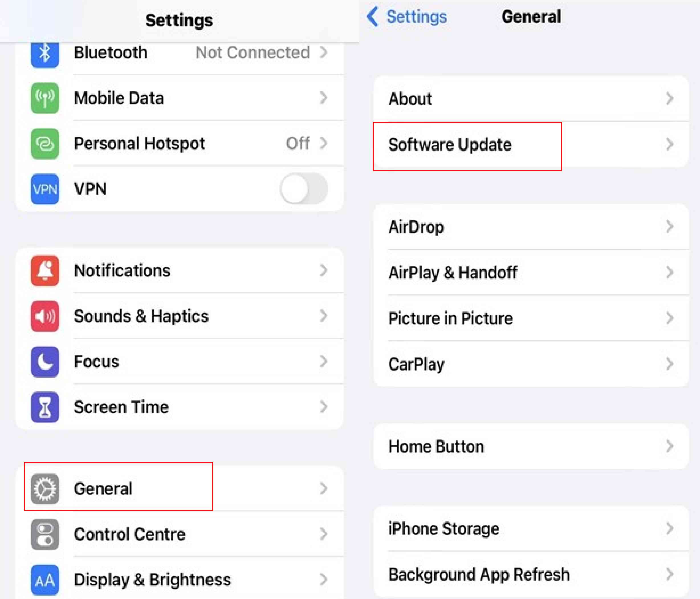Open Focus settings
The image size is (700, 599).
coord(176,354)
